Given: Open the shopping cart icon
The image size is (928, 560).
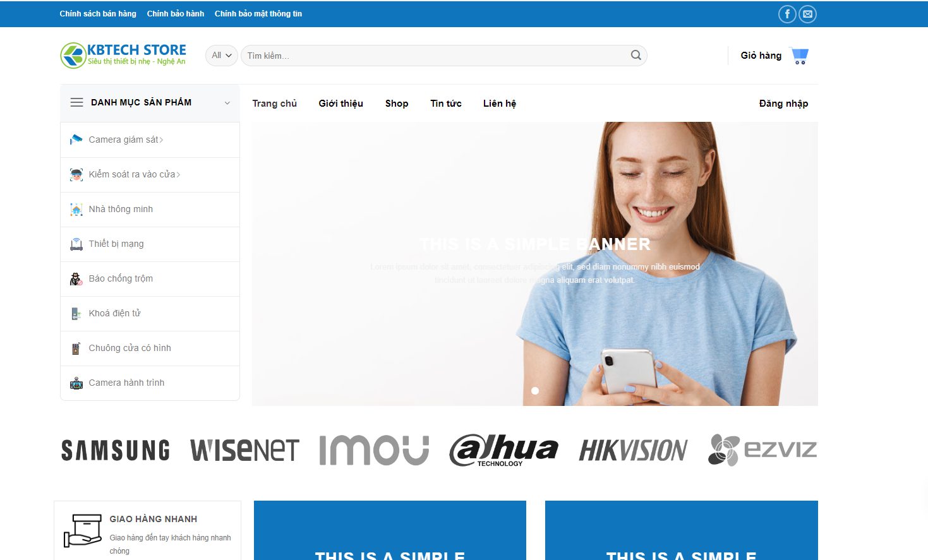Looking at the screenshot, I should coord(799,56).
